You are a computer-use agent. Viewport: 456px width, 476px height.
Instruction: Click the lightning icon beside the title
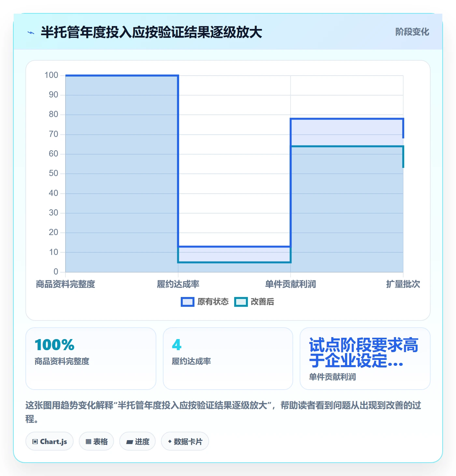tap(31, 33)
